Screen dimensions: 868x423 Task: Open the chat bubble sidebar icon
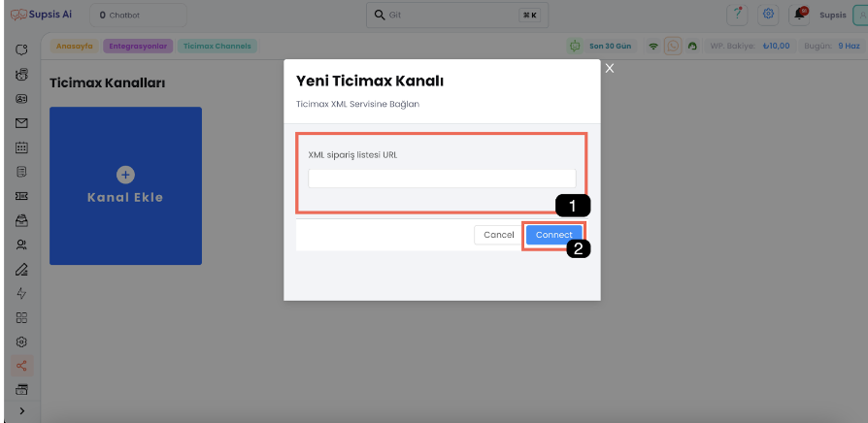21,50
